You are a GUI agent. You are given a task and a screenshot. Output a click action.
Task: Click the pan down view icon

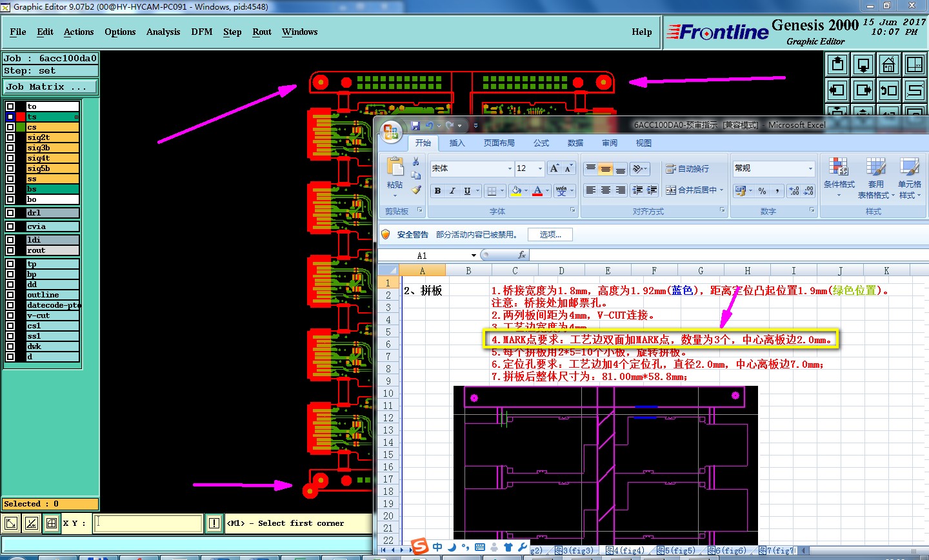(863, 65)
